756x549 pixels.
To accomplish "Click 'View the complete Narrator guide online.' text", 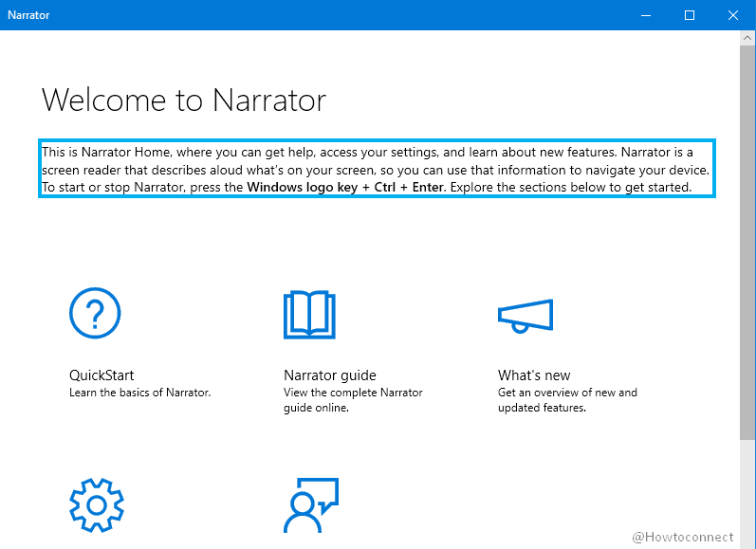I will (x=353, y=399).
